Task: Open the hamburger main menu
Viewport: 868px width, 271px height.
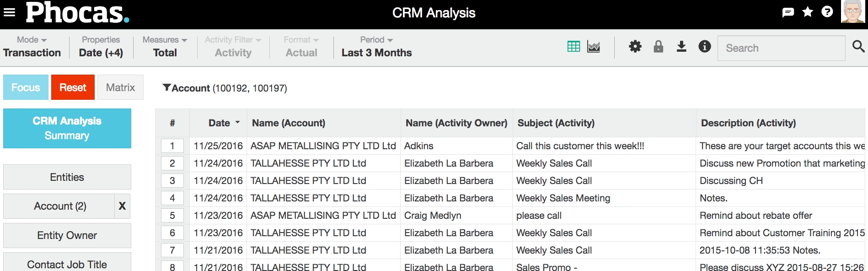Action: click(x=9, y=12)
